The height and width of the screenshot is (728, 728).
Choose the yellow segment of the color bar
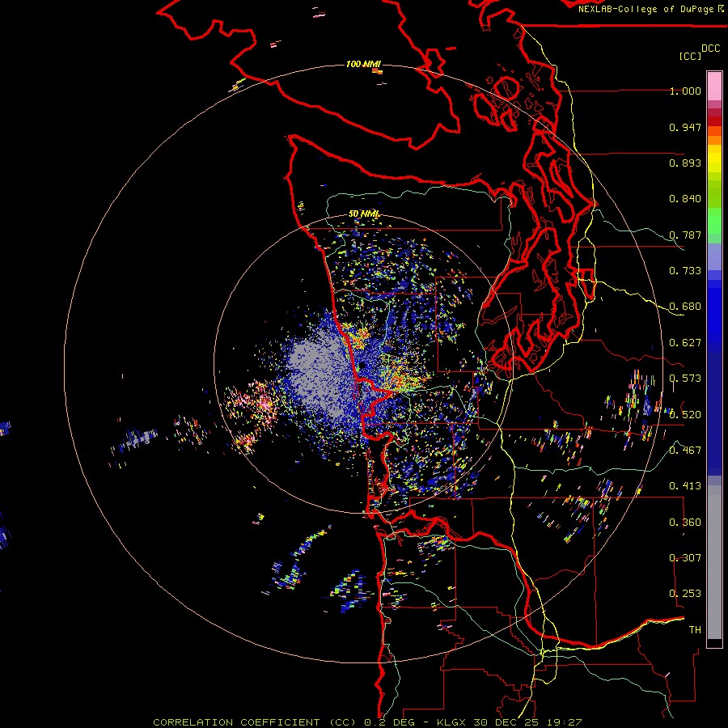(714, 159)
